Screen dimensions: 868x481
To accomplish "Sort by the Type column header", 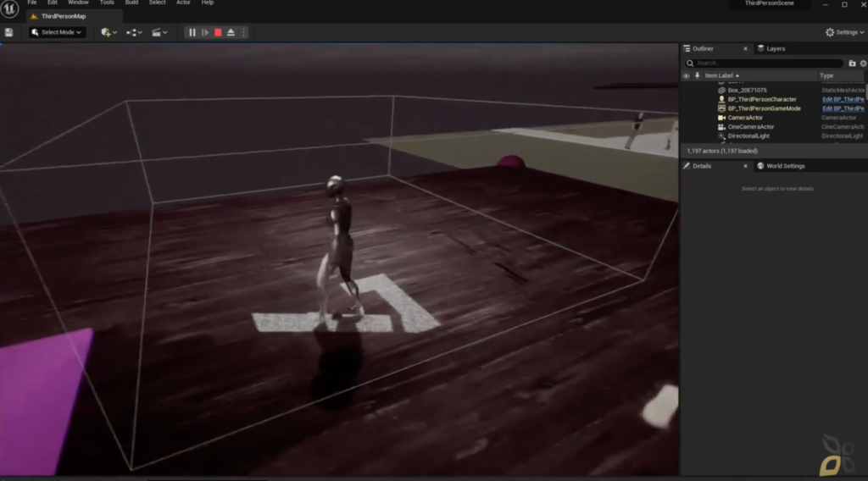I will click(x=826, y=75).
